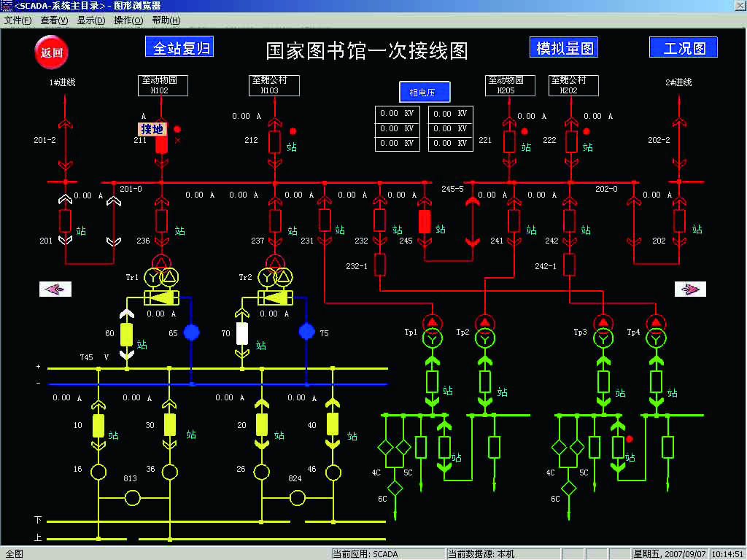Select the red-filled bus-tie breaker 245

click(425, 222)
